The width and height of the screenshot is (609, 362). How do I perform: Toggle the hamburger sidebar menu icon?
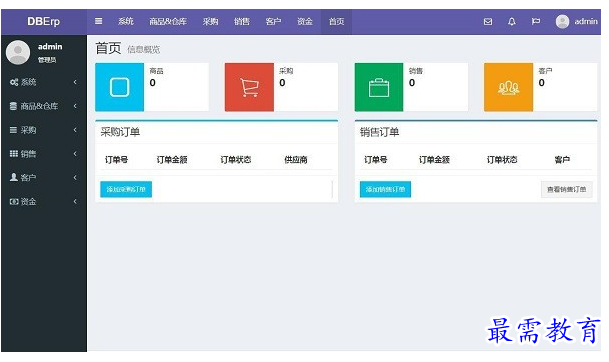point(99,21)
